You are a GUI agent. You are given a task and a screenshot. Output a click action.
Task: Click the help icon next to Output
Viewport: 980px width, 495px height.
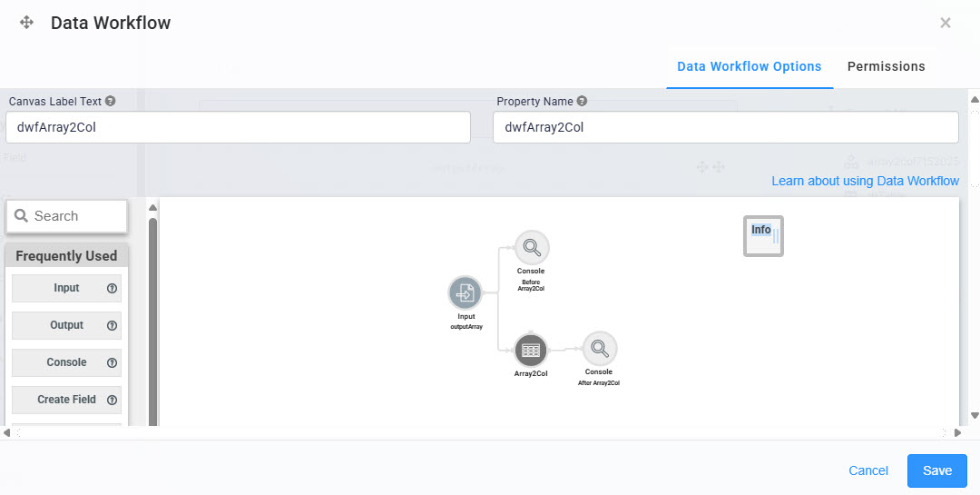112,325
